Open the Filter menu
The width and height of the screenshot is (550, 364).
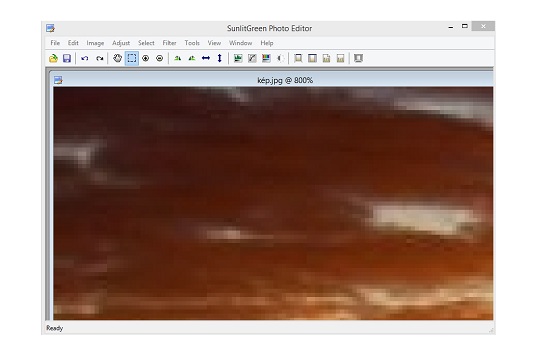[x=169, y=43]
